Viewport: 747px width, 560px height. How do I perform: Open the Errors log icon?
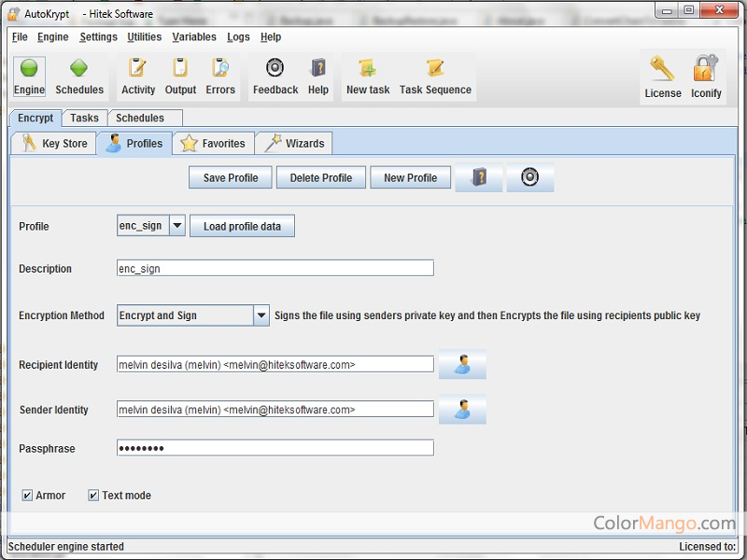[x=220, y=77]
